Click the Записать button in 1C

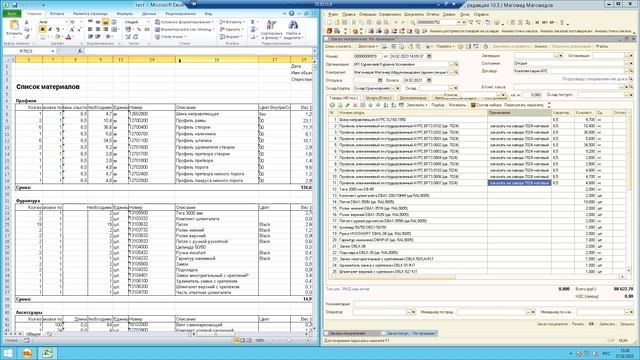(607, 324)
